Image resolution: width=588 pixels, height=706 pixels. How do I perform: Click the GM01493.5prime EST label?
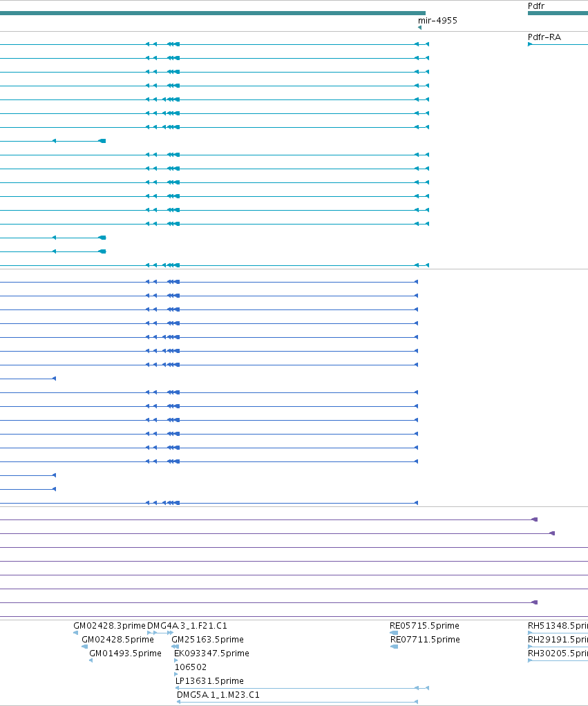(125, 653)
